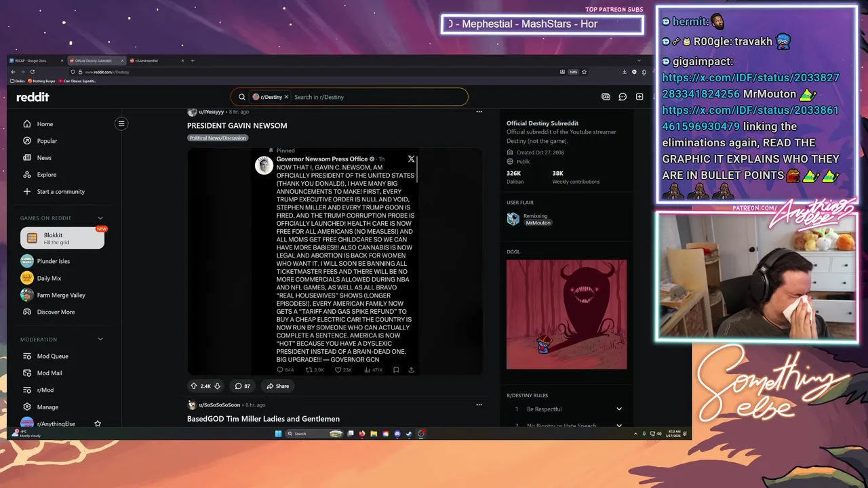Click Governor Newsom Press Office avatar
Screen dimensions: 868x488
(264, 165)
